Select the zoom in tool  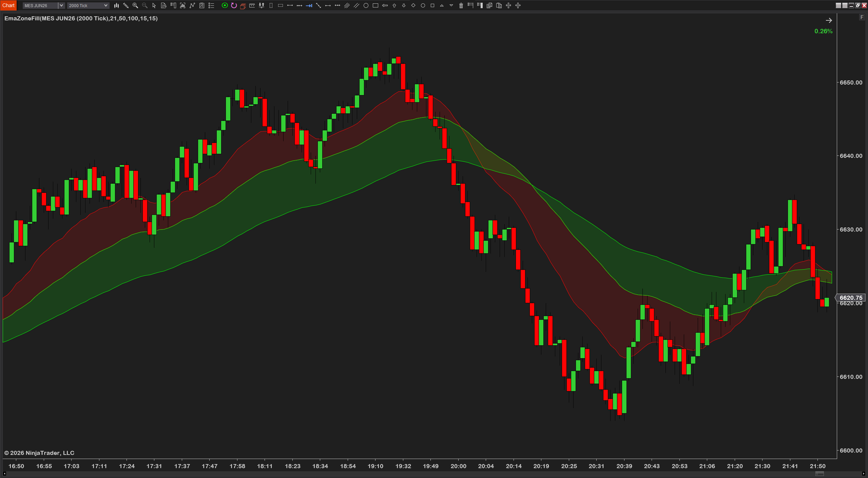(135, 5)
